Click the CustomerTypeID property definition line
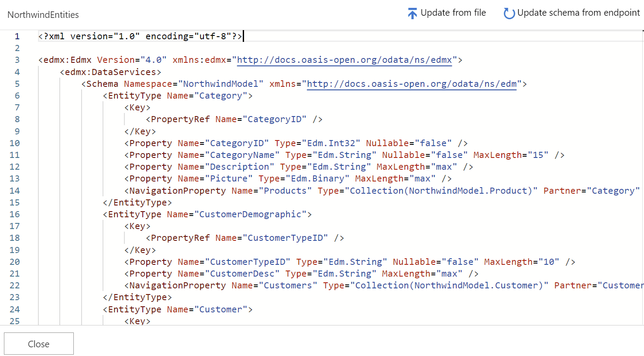Image resolution: width=644 pixels, height=356 pixels. click(x=350, y=262)
